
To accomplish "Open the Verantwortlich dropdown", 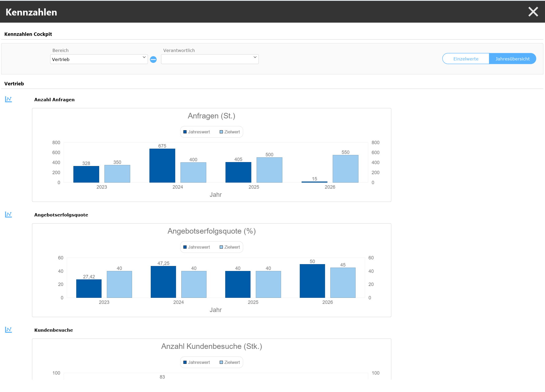I will (210, 59).
